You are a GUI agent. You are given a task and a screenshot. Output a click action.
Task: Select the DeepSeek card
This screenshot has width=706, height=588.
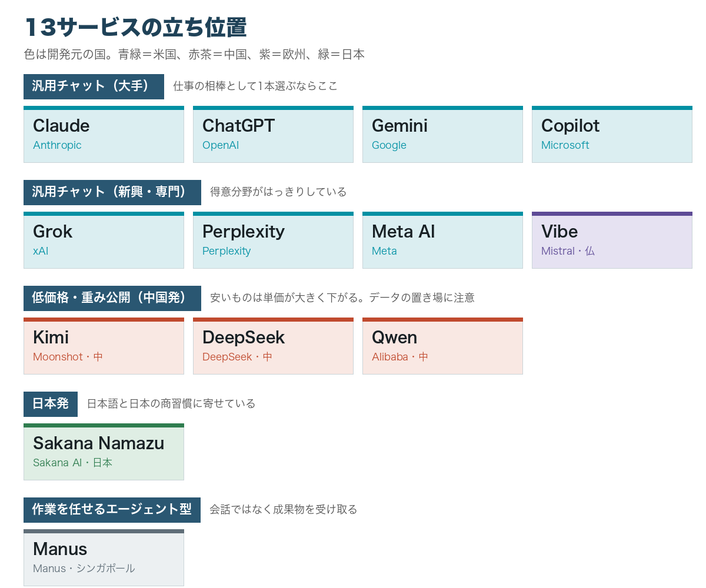click(x=273, y=346)
